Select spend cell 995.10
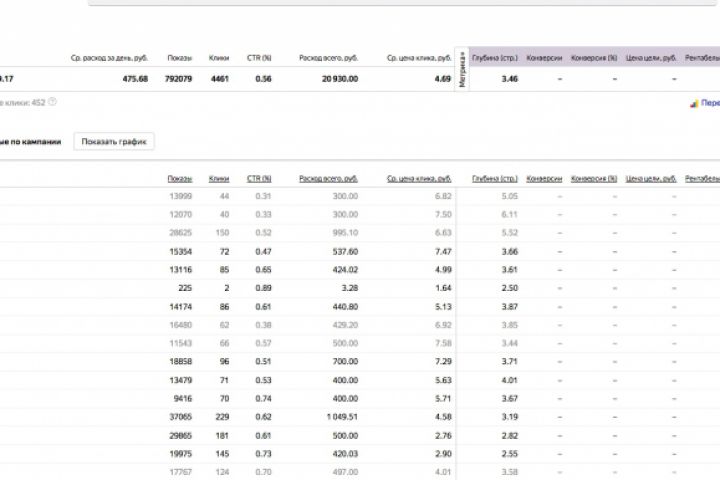This screenshot has width=720, height=480. coord(345,233)
